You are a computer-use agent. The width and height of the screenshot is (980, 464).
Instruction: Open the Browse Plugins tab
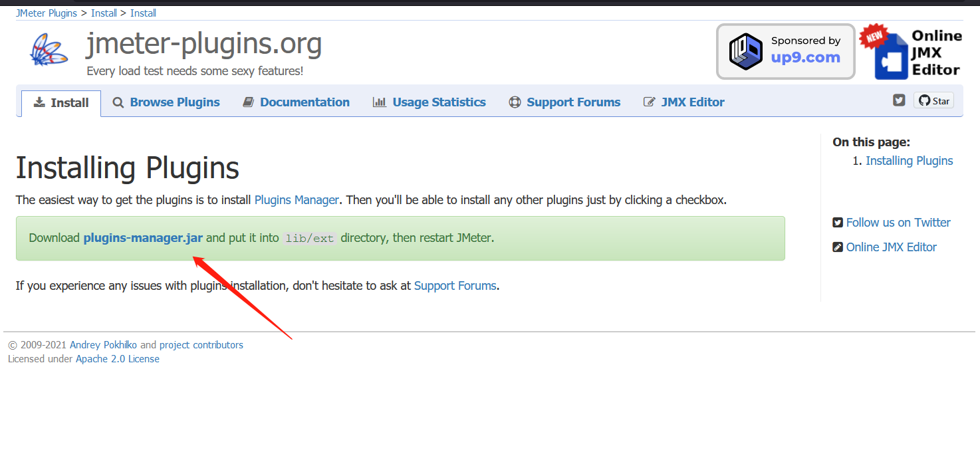pos(166,102)
